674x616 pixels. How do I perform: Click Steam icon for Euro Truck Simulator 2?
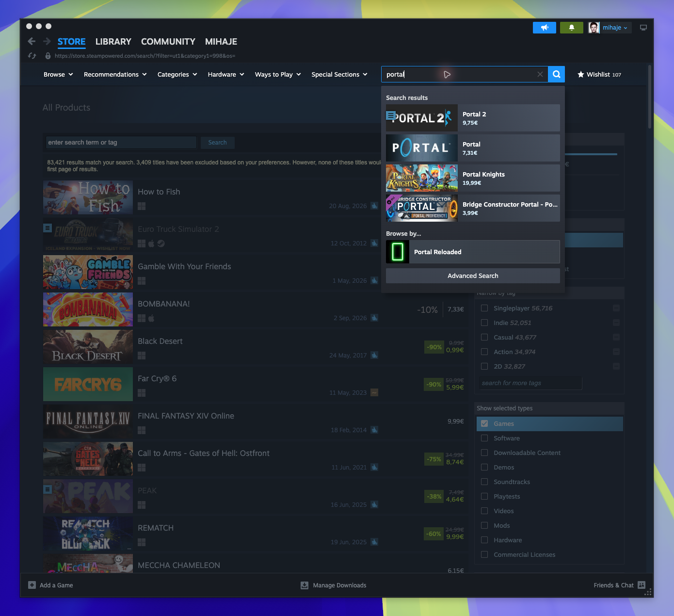pyautogui.click(x=161, y=243)
